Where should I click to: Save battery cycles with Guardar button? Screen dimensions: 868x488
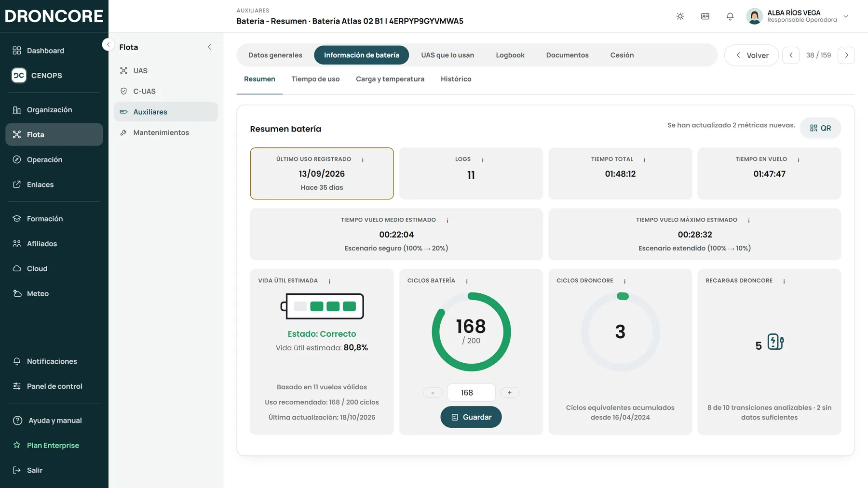pos(471,417)
